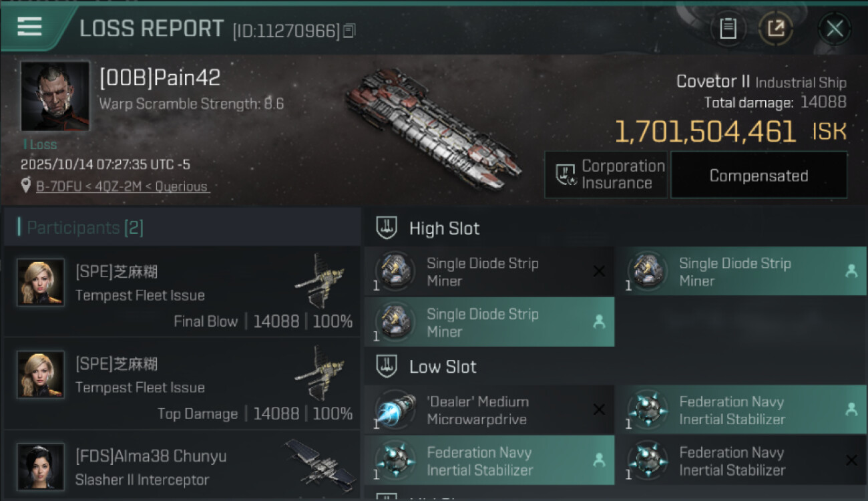Click the clipboard report icon
The width and height of the screenshot is (868, 501).
[x=728, y=28]
